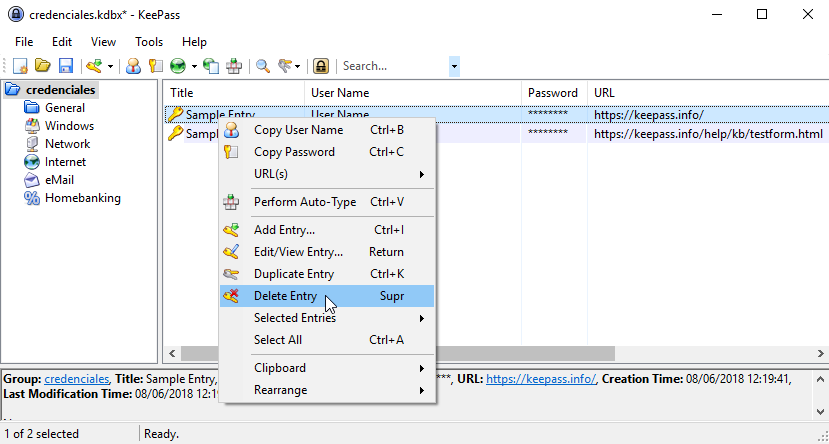
Task: Click the Copy Password toolbar icon
Action: click(x=155, y=66)
